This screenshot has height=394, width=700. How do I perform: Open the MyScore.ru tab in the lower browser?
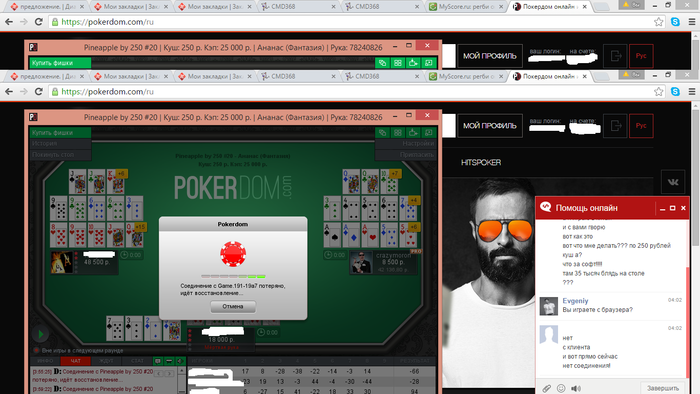point(466,76)
